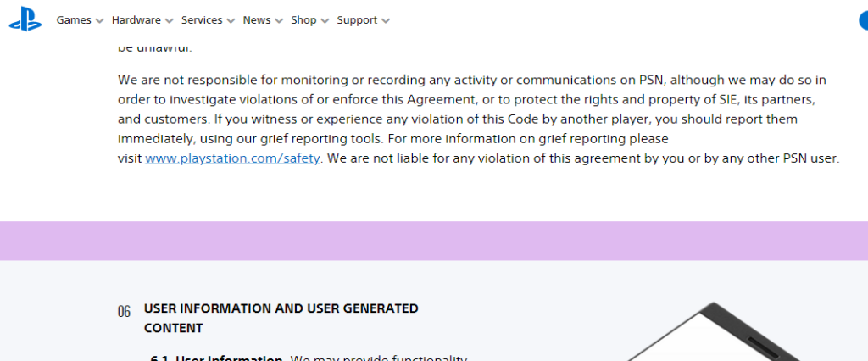Open the Services navigation item
Image resolution: width=868 pixels, height=361 pixels.
coord(202,20)
